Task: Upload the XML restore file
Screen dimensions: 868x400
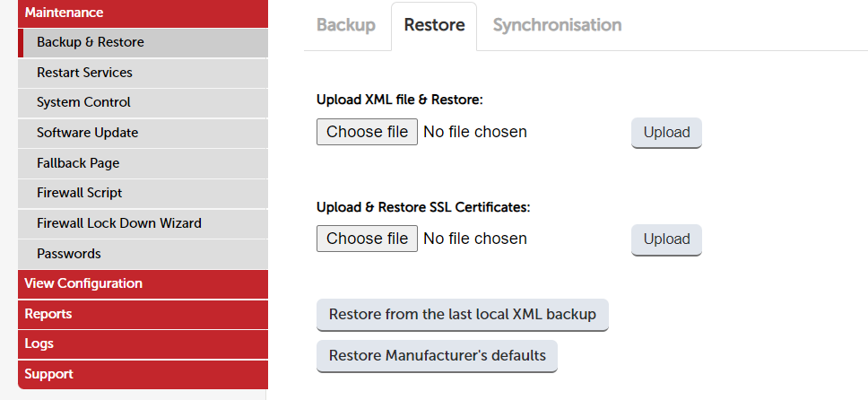Action: tap(666, 133)
